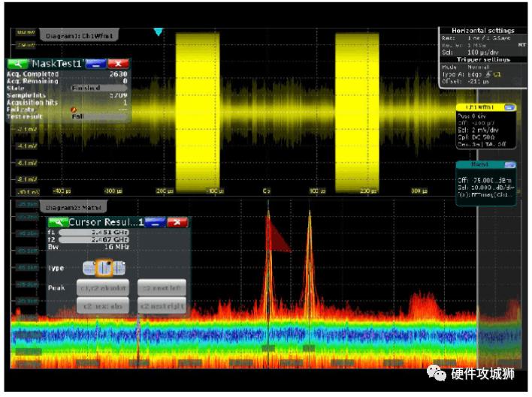
Task: Click the 'c2 next left' peak button
Action: point(162,288)
